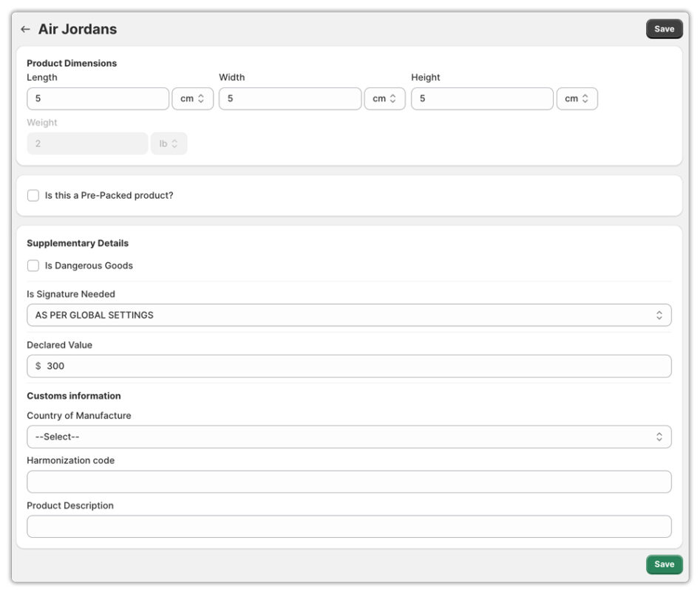Open the Country of Manufacture select menu

coord(347,437)
